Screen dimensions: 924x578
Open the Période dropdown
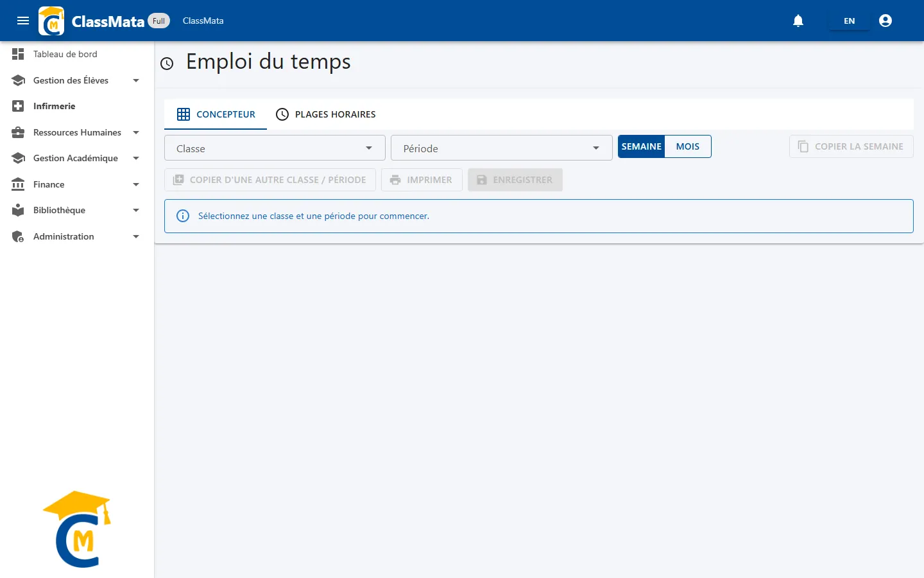pos(502,148)
